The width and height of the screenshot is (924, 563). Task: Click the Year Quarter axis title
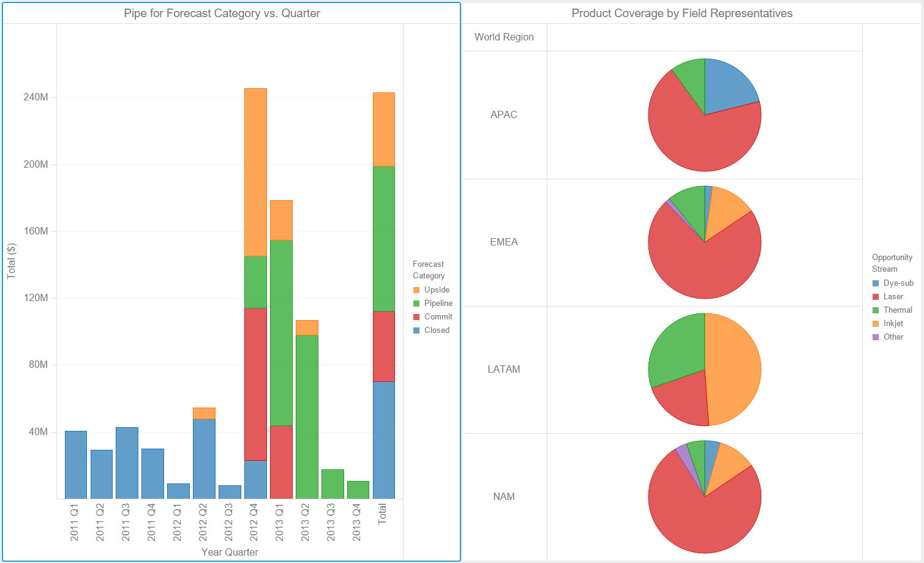230,552
